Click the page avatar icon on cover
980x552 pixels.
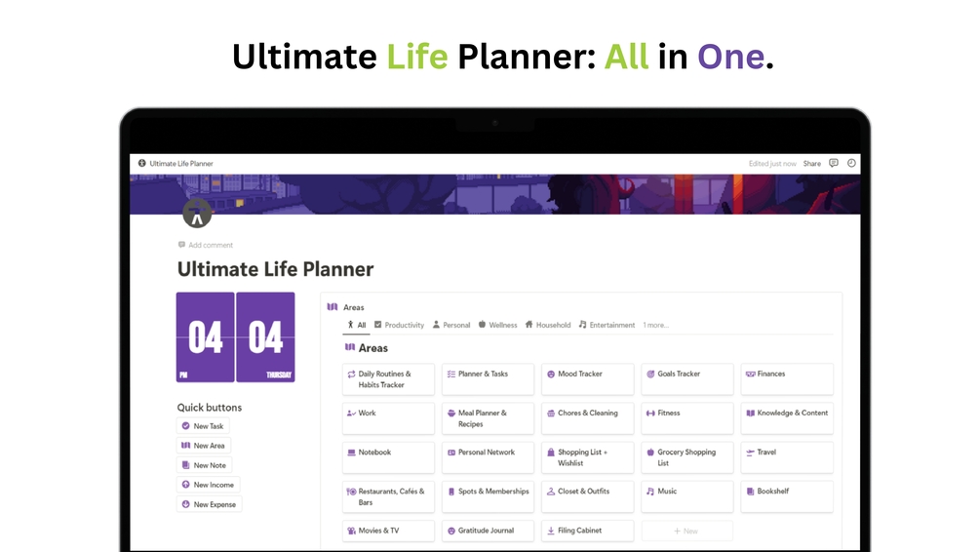tap(197, 214)
